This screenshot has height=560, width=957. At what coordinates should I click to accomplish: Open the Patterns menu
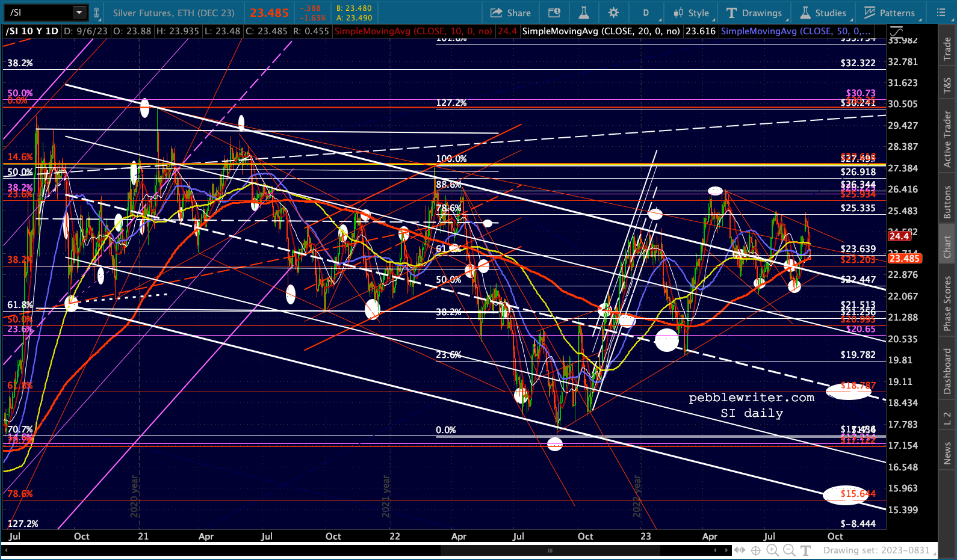click(x=890, y=13)
